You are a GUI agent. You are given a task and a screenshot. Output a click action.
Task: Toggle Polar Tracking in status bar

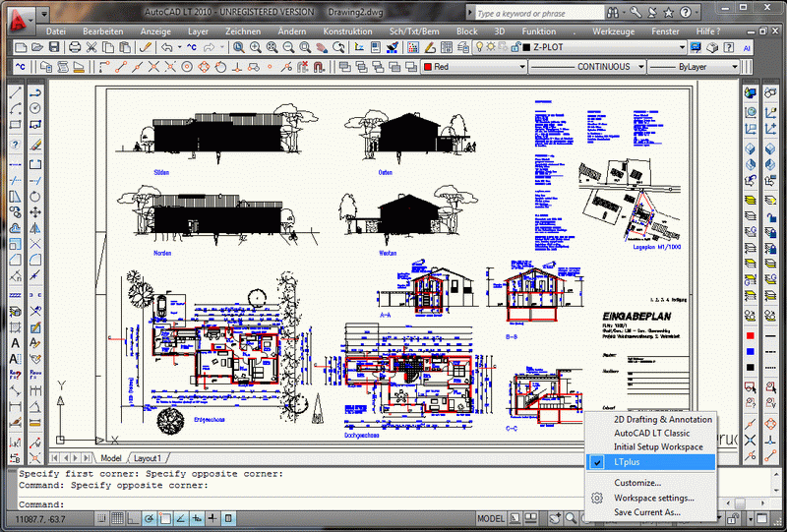click(x=150, y=518)
